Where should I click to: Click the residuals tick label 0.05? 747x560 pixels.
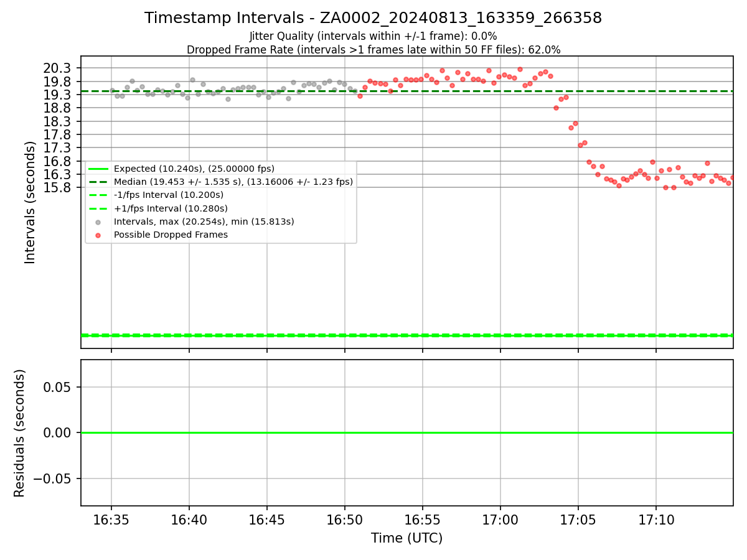pyautogui.click(x=59, y=387)
